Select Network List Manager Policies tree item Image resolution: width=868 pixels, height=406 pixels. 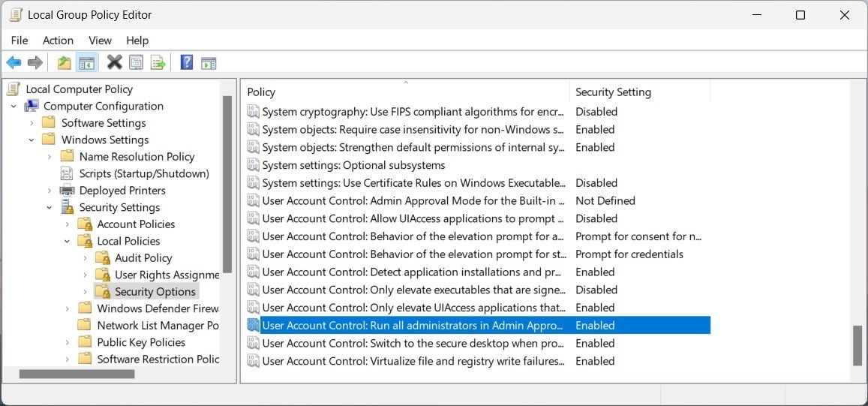coord(158,325)
